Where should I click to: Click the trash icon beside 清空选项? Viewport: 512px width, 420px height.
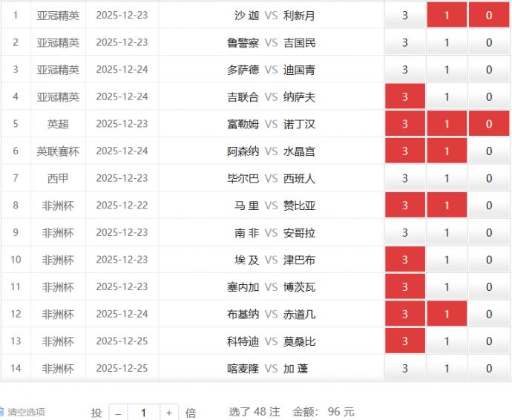click(x=2, y=412)
